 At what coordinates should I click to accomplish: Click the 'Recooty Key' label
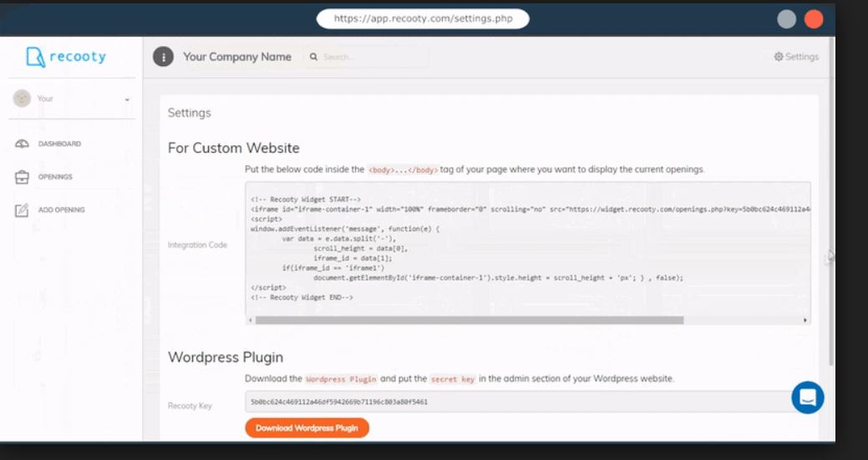(x=190, y=406)
